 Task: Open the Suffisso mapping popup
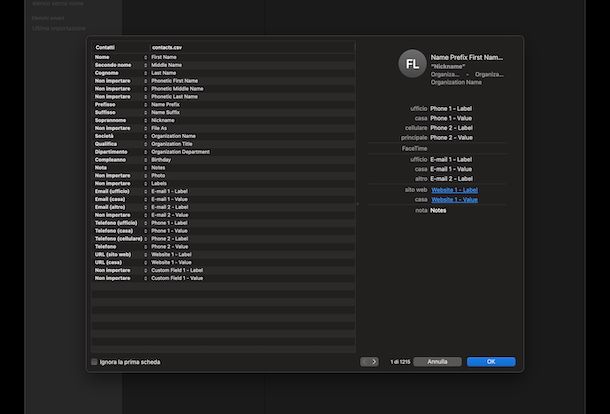pyautogui.click(x=120, y=112)
